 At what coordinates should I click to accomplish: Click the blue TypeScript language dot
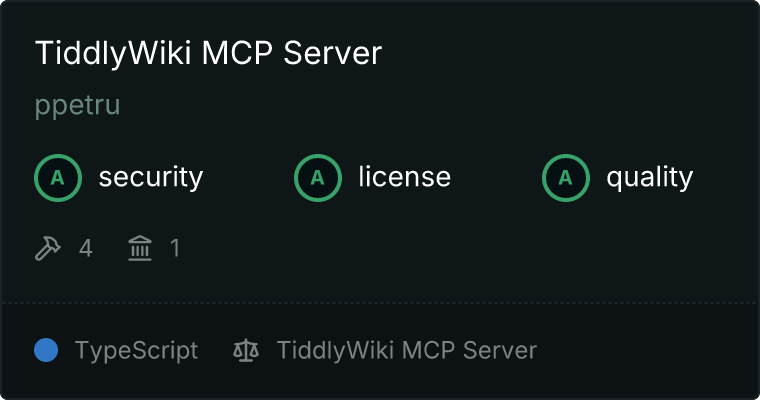tap(46, 350)
